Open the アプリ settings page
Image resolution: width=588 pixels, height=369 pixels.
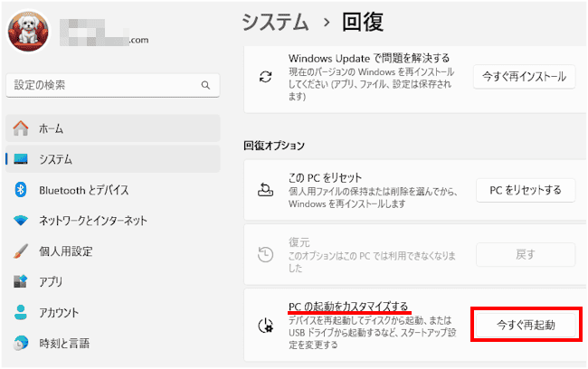click(112, 281)
